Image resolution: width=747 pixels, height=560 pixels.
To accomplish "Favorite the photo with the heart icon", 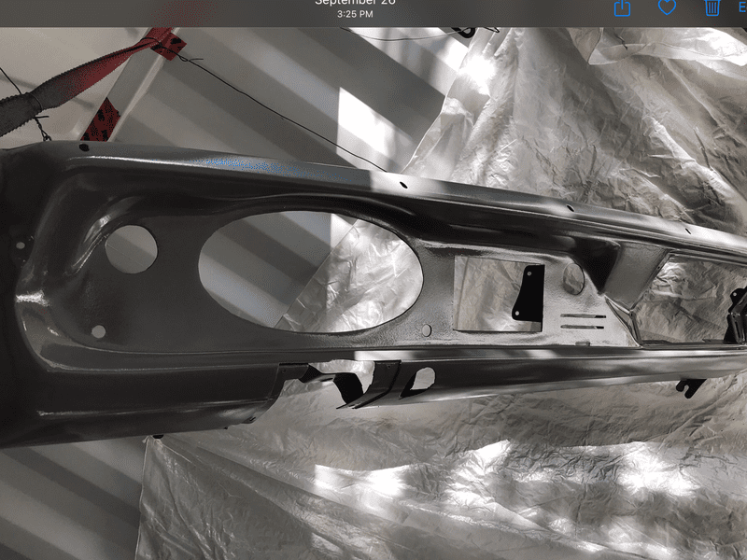I will [667, 7].
